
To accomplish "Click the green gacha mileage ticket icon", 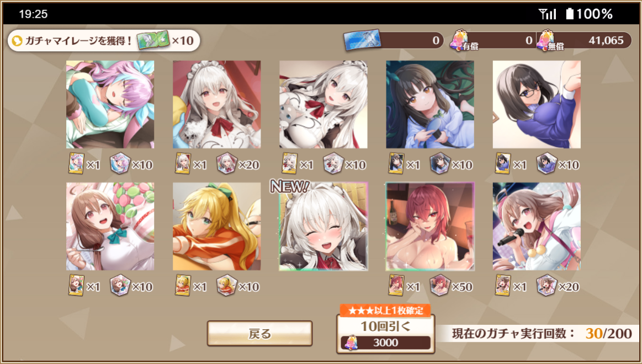I will pos(153,40).
